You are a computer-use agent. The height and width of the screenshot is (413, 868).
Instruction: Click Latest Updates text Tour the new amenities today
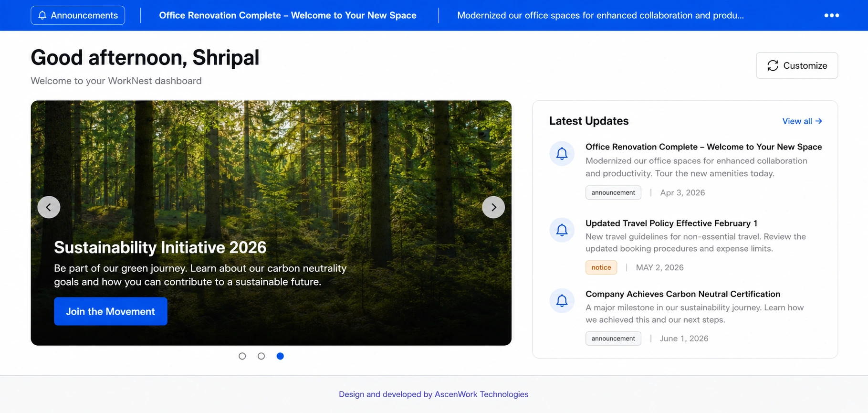[x=714, y=173]
